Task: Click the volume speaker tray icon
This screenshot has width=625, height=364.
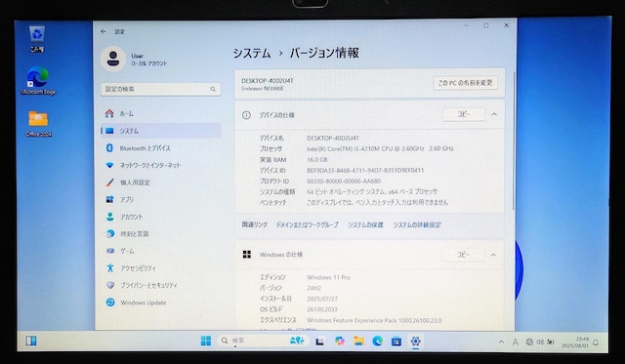Action: pos(540,343)
